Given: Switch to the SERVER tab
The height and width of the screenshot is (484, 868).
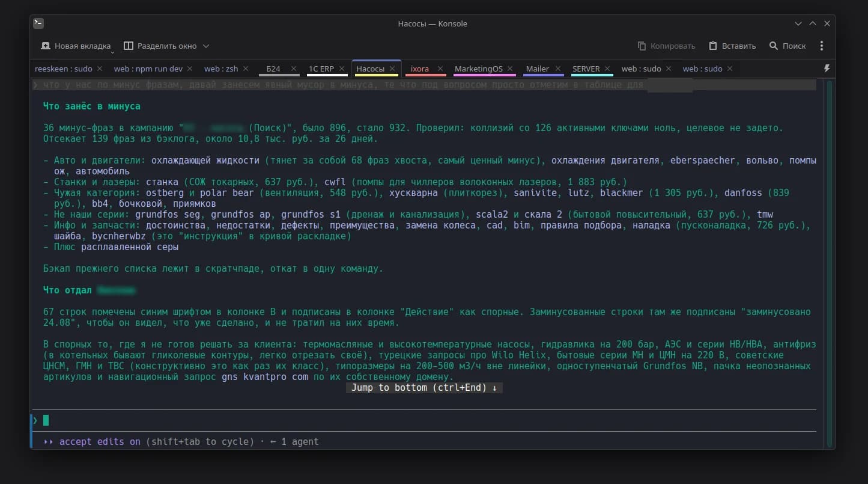Looking at the screenshot, I should (x=586, y=69).
